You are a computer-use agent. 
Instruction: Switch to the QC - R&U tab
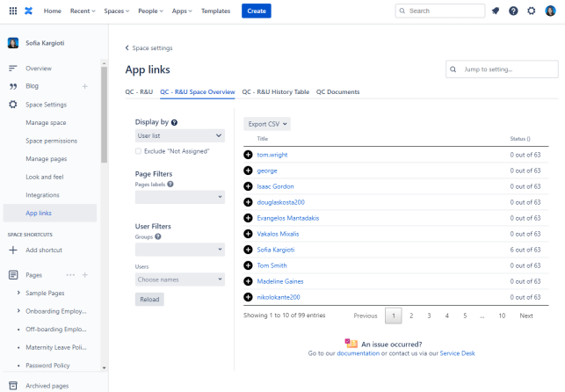(139, 92)
